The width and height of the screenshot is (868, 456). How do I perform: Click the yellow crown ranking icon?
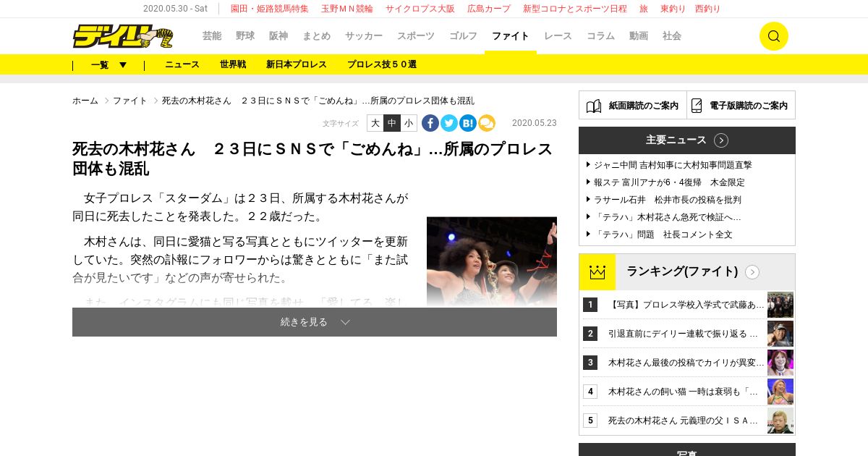tap(597, 272)
